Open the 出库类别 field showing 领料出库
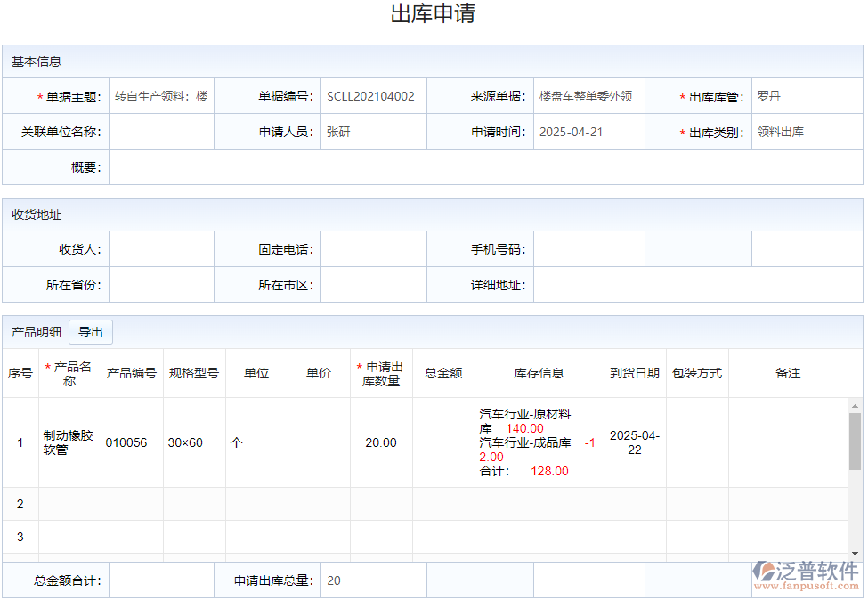The image size is (868, 600). coord(807,132)
